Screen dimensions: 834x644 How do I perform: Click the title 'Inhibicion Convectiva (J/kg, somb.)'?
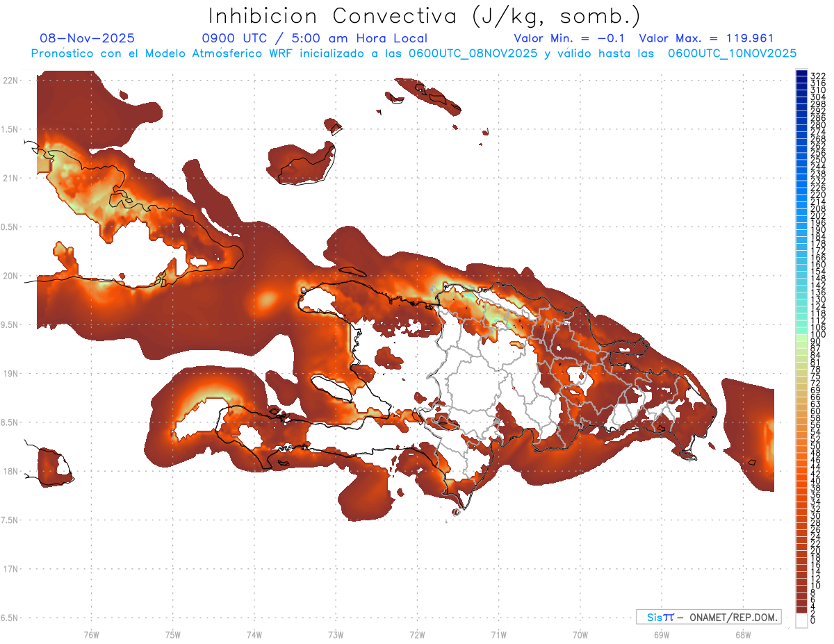(x=425, y=16)
